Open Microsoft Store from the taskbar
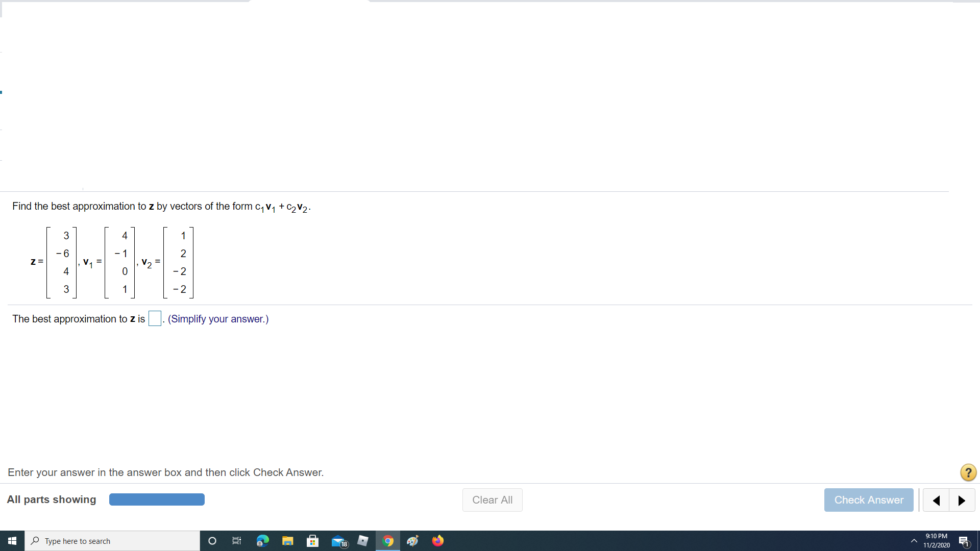980x551 pixels. click(x=312, y=541)
